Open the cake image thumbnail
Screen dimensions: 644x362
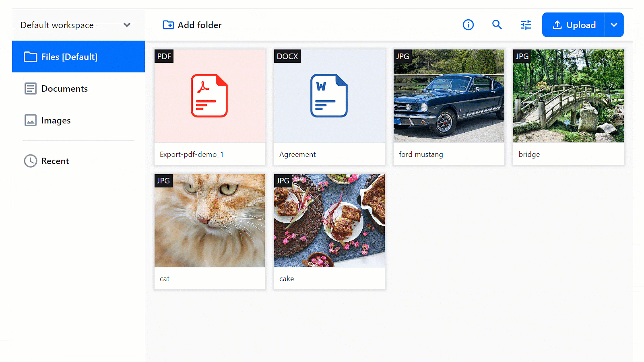(x=329, y=221)
